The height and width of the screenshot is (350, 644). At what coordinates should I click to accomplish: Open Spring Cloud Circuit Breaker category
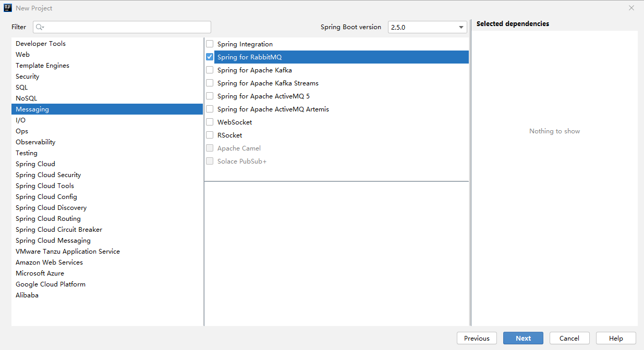107,230
